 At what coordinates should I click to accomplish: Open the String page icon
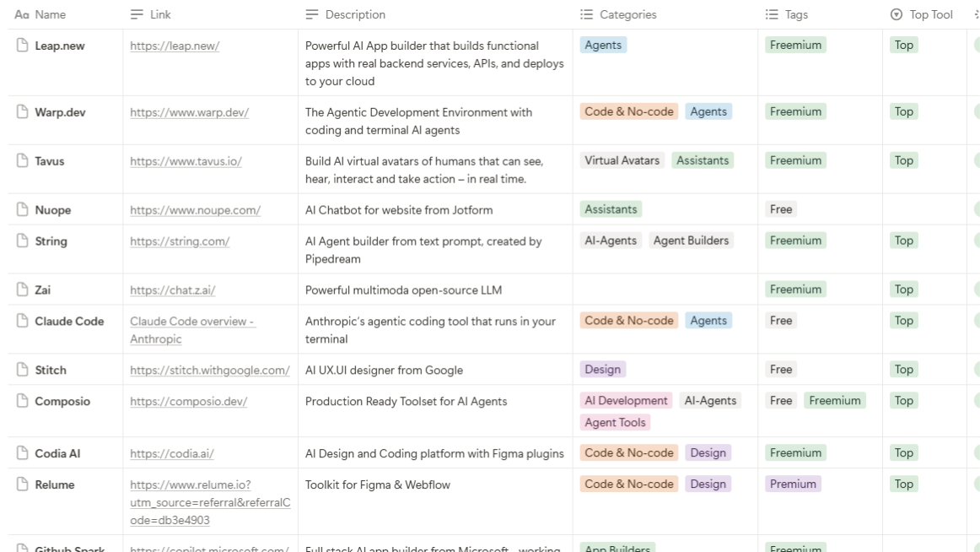pos(23,241)
